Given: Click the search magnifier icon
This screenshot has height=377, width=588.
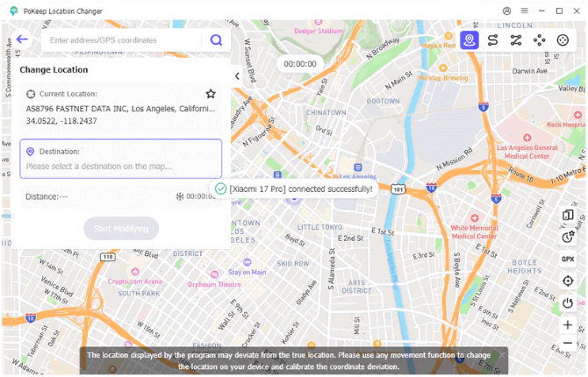Looking at the screenshot, I should (216, 39).
